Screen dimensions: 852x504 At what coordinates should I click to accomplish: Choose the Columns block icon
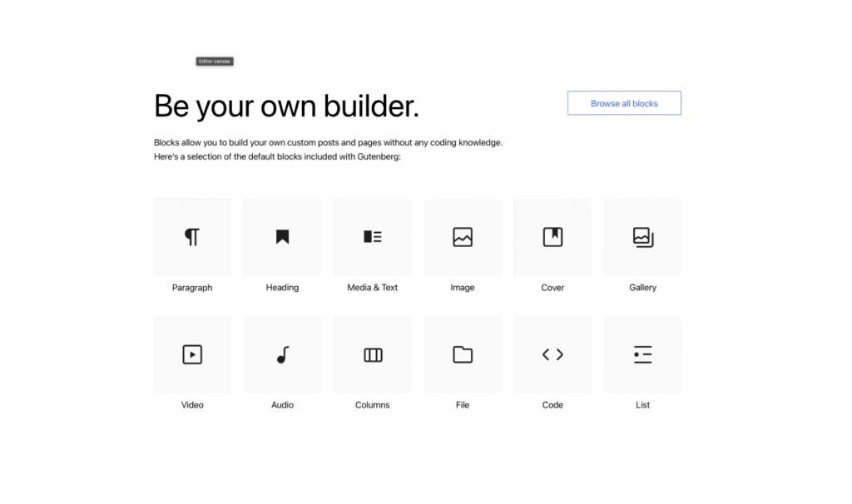pyautogui.click(x=373, y=354)
